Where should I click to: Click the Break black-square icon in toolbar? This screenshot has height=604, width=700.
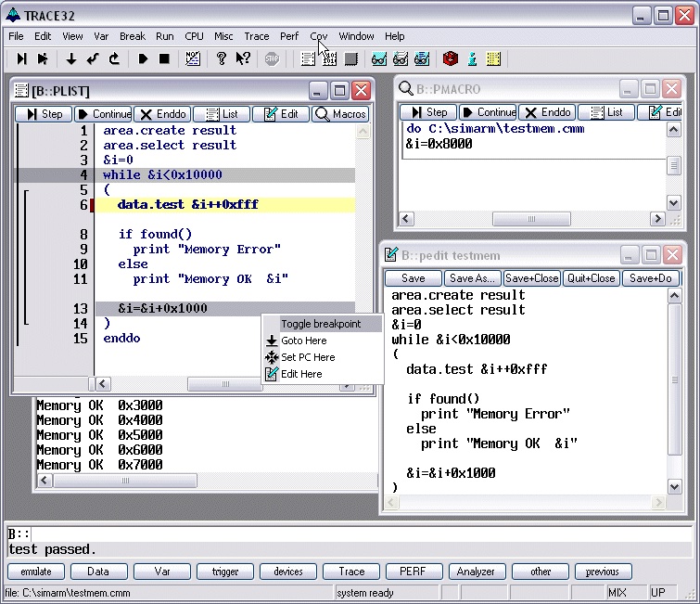[164, 58]
